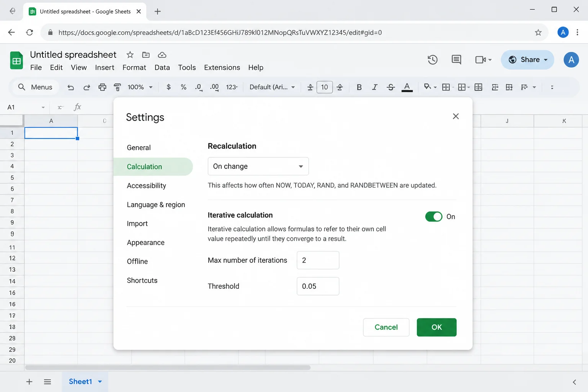This screenshot has width=588, height=392.
Task: Click Menus search box
Action: (x=35, y=87)
